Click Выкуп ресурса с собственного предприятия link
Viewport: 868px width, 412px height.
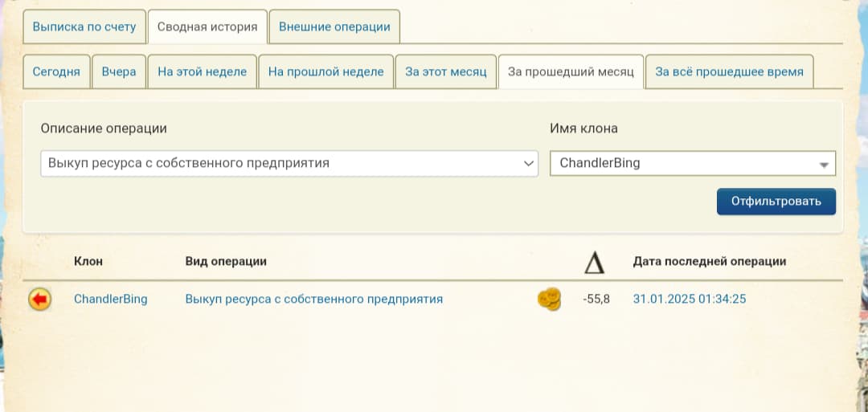point(313,299)
